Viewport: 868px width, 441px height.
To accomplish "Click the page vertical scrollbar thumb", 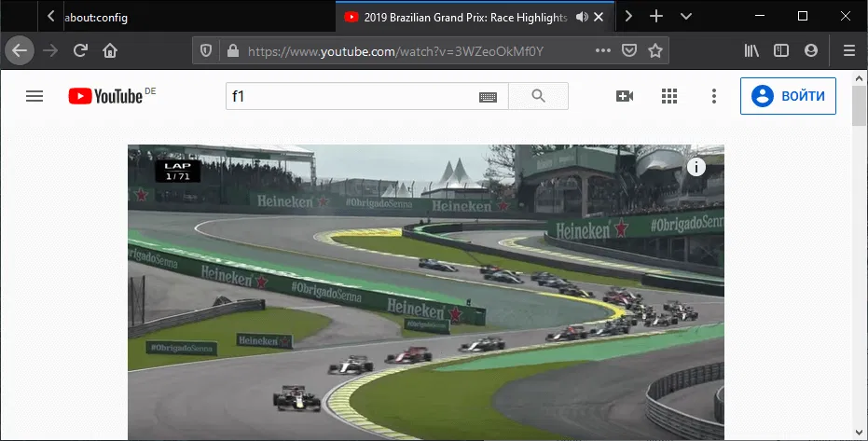I will pos(859,105).
